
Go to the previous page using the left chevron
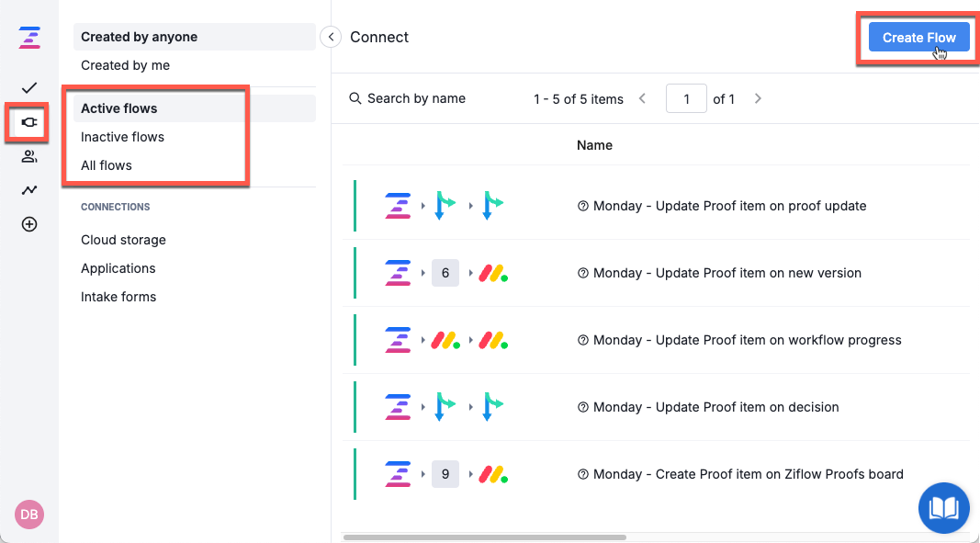[643, 98]
